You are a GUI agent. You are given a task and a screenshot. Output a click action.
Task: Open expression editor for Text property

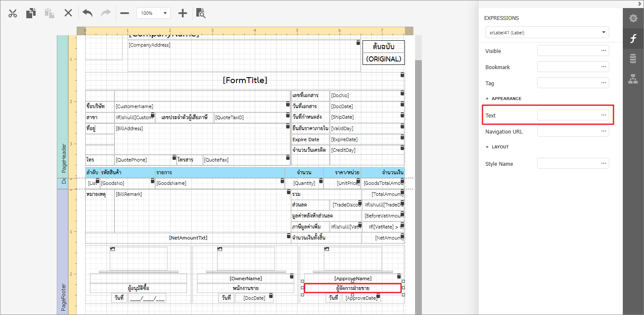pyautogui.click(x=603, y=115)
